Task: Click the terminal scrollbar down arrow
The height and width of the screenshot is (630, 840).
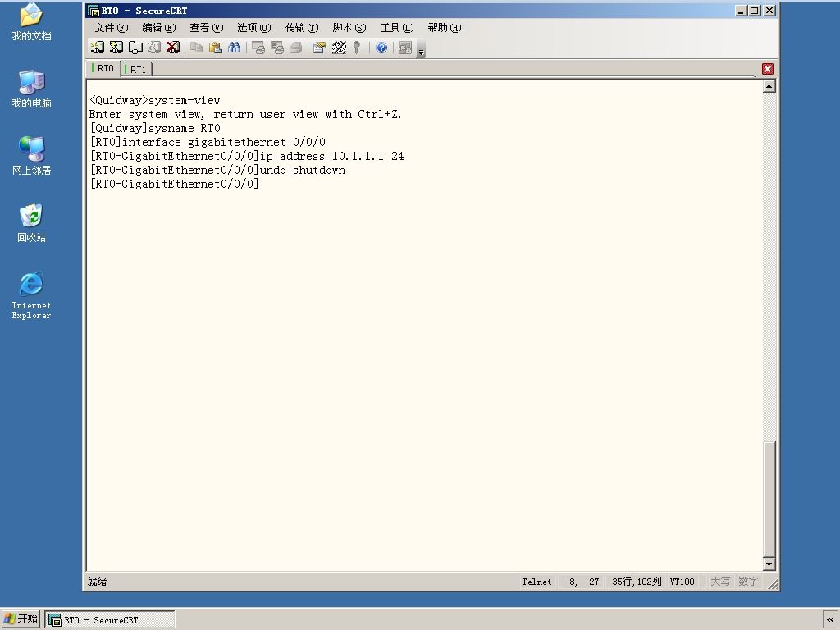Action: tap(769, 564)
